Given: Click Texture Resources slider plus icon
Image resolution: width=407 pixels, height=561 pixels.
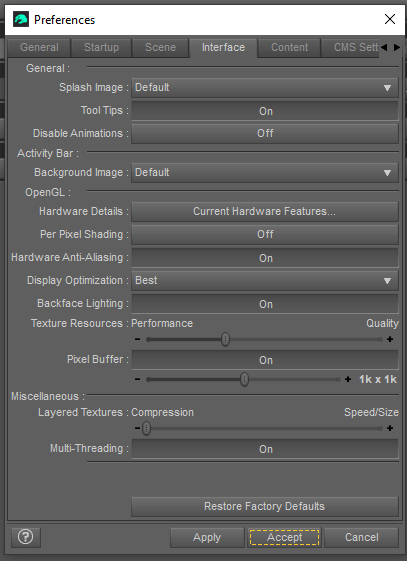Looking at the screenshot, I should (x=390, y=339).
